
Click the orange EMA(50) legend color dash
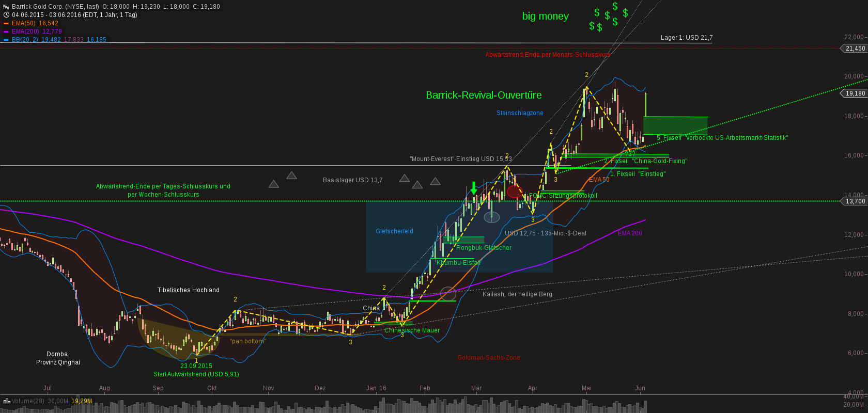(6, 23)
